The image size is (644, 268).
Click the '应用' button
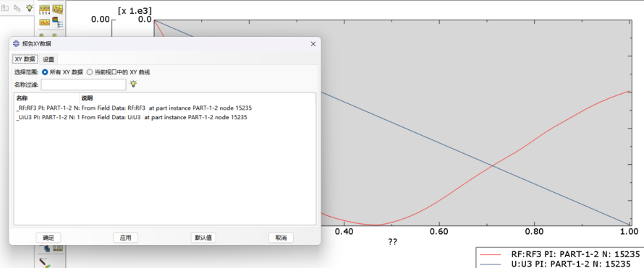[x=125, y=238]
